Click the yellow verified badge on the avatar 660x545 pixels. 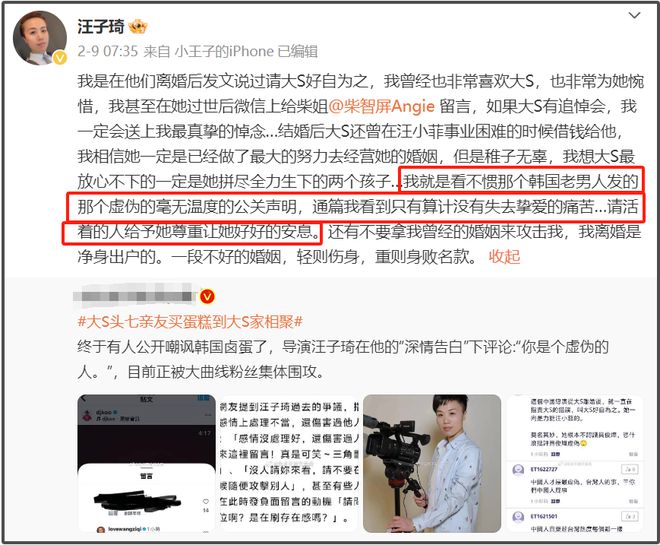click(x=60, y=57)
